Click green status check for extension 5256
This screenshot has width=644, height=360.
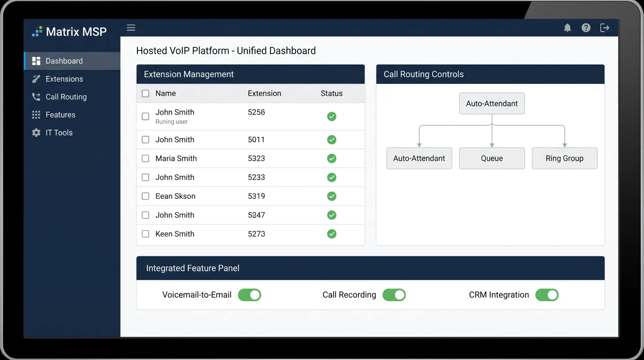pyautogui.click(x=332, y=116)
